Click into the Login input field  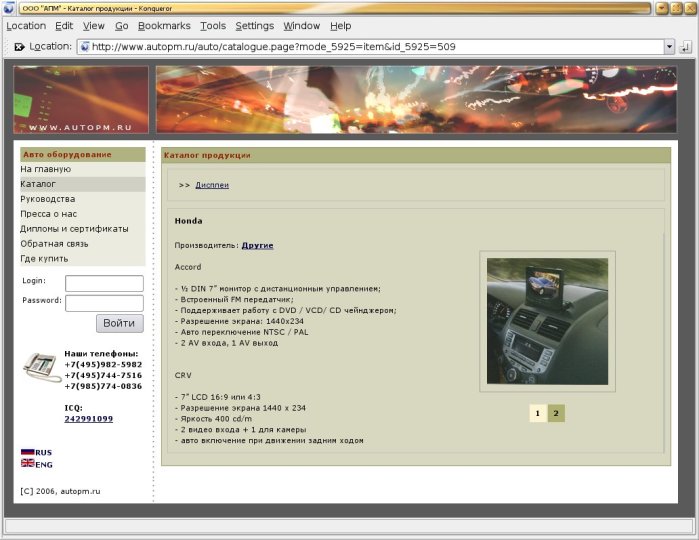104,283
